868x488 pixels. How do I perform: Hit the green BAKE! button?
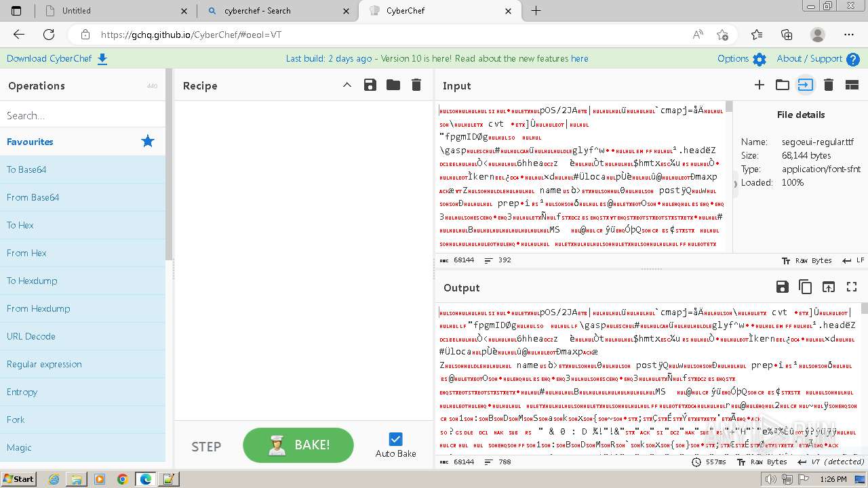pyautogui.click(x=298, y=445)
